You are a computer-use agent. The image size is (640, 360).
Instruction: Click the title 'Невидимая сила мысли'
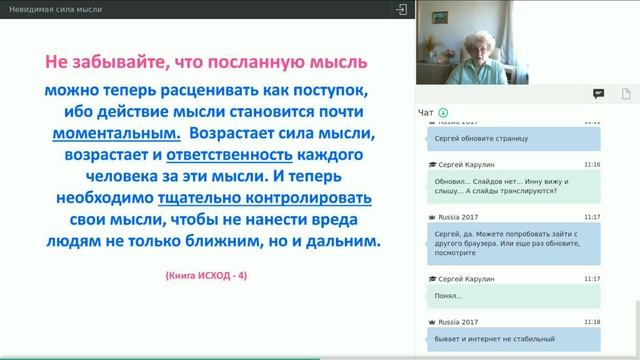pos(56,9)
